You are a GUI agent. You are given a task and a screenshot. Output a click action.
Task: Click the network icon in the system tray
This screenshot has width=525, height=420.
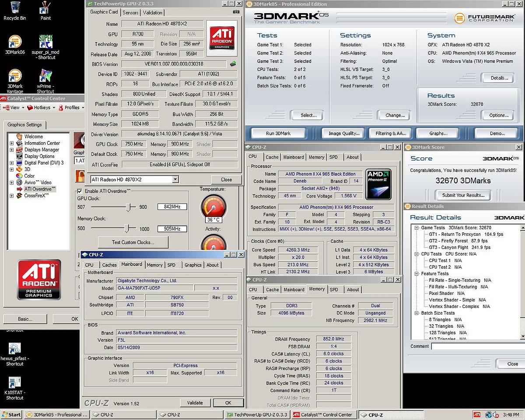tap(488, 415)
